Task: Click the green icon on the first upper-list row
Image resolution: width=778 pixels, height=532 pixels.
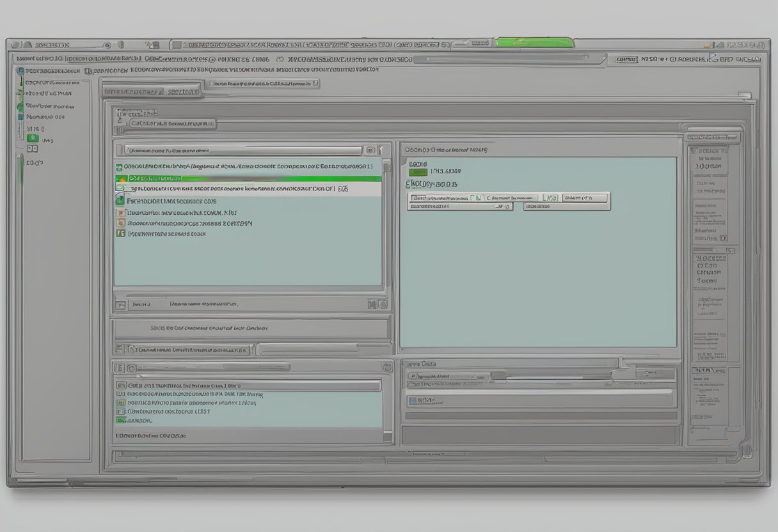Action: point(119,168)
